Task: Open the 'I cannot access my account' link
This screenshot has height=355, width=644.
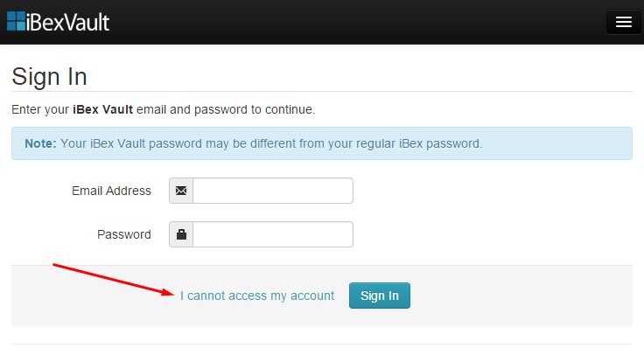Action: pos(257,296)
